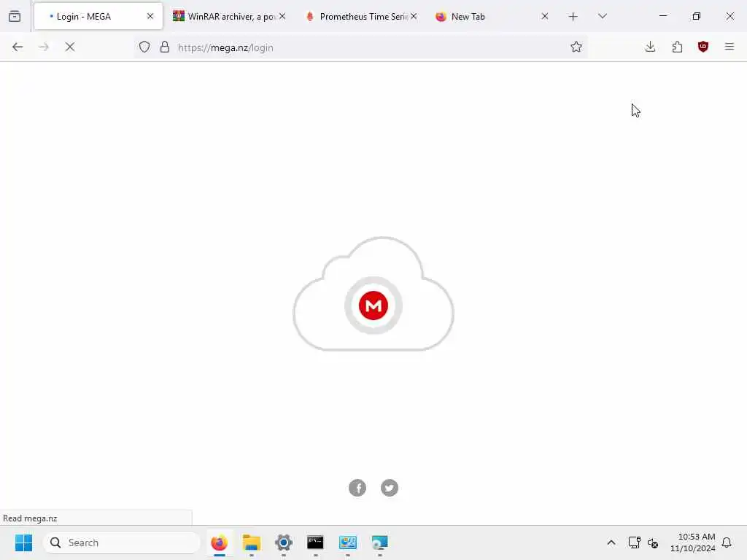Open the notifications bell icon
The image size is (747, 560).
727,542
